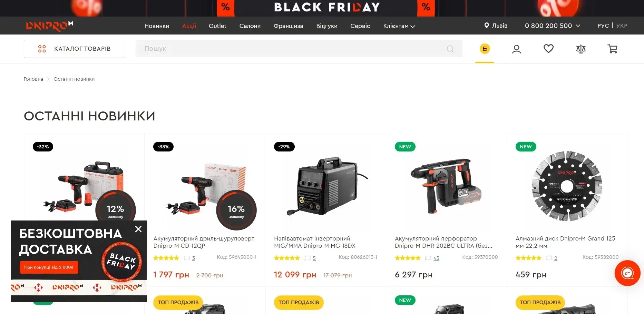Expand the Клієнтам dropdown menu
This screenshot has width=644, height=314.
click(399, 26)
